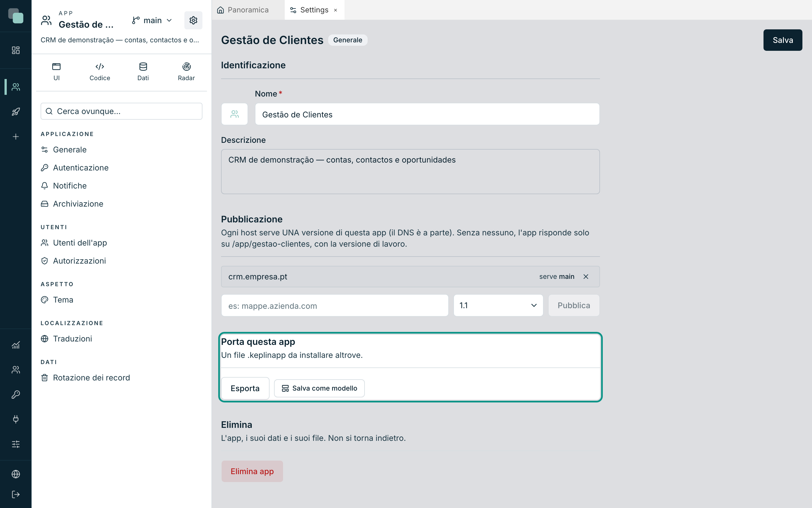The width and height of the screenshot is (812, 508).
Task: Open Notifiche settings
Action: coord(64,186)
